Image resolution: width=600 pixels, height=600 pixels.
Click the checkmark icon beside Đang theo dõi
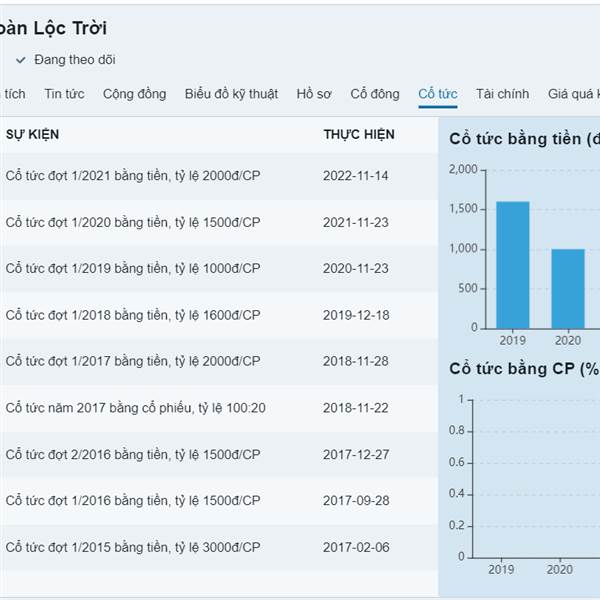21,60
